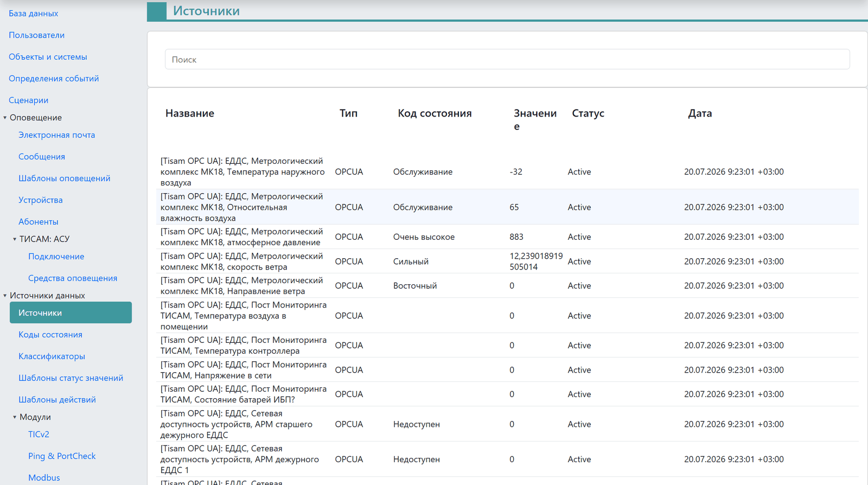Open Средства оповещения
Image resolution: width=868 pixels, height=485 pixels.
point(73,278)
